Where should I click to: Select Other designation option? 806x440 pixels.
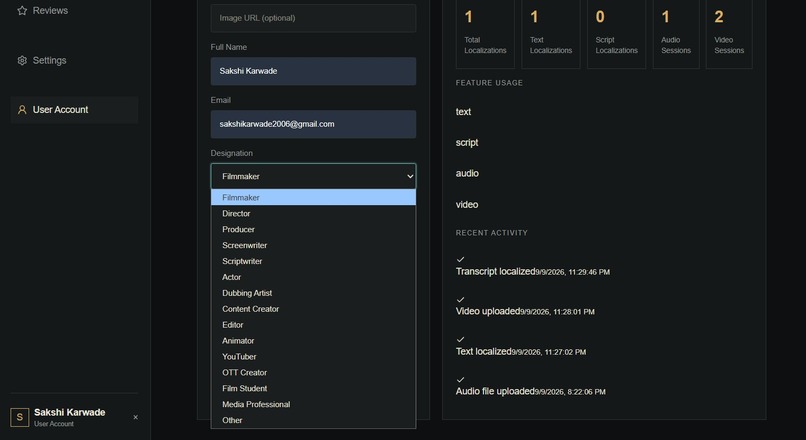313,420
